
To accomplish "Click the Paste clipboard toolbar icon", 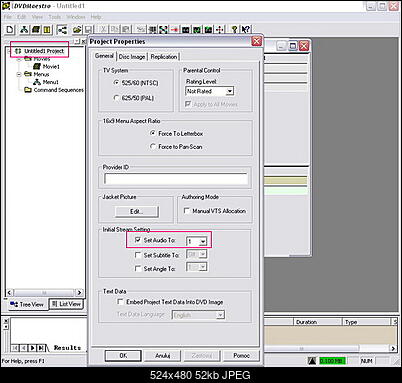I will (x=126, y=29).
